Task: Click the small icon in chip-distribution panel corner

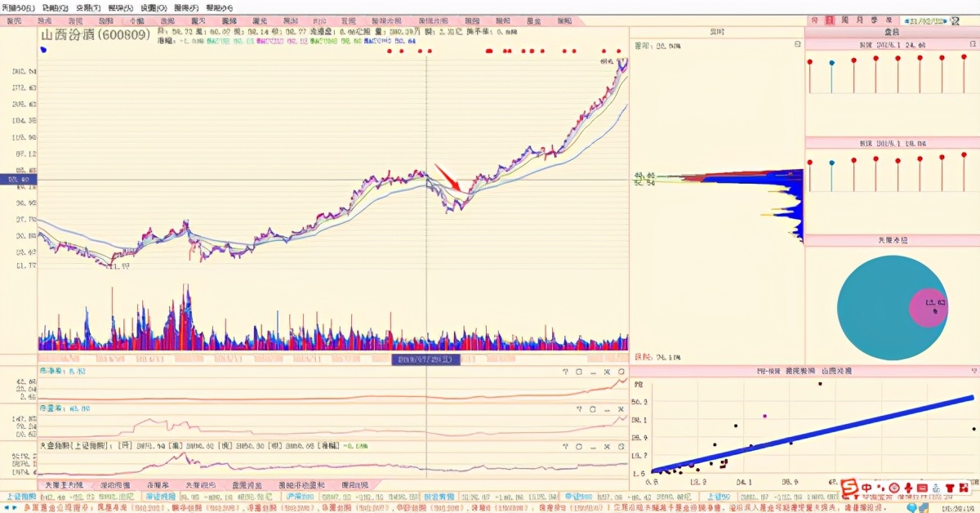Action: (x=797, y=44)
